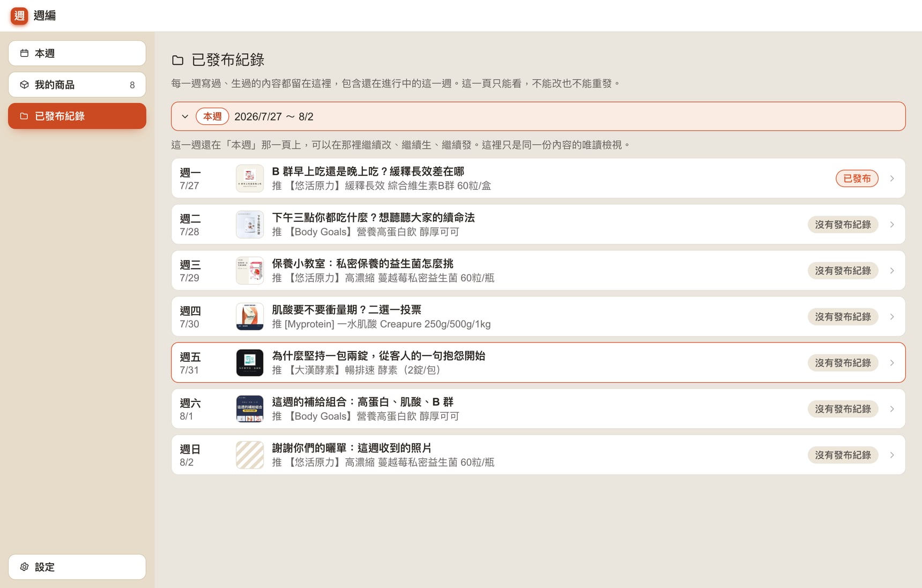Click the striped placeholder thumbnail on 週日
This screenshot has height=588, width=922.
pyautogui.click(x=250, y=455)
